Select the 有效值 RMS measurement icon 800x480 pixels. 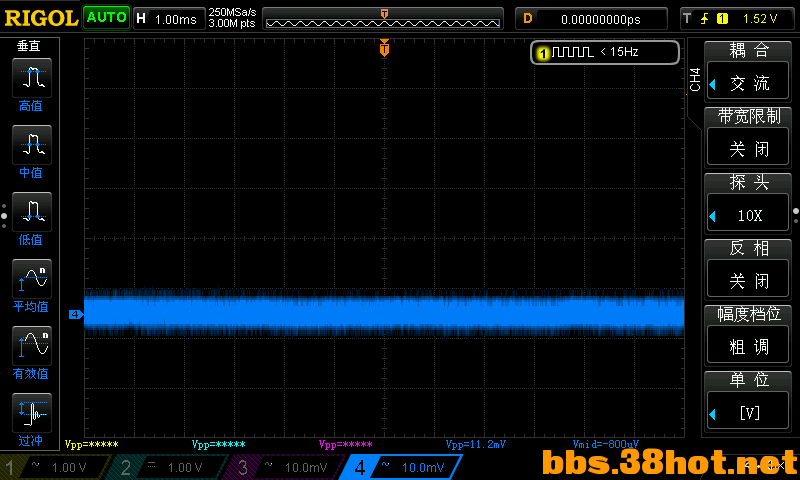[x=32, y=346]
